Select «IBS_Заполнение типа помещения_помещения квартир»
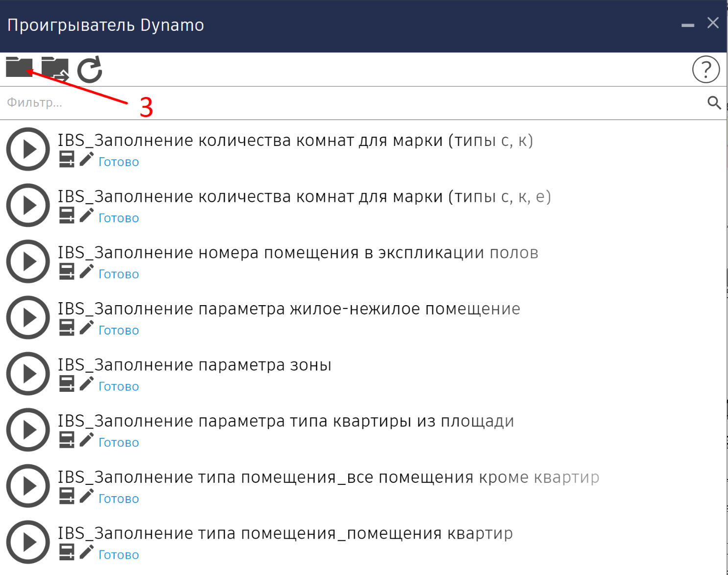This screenshot has height=575, width=728. tap(286, 533)
